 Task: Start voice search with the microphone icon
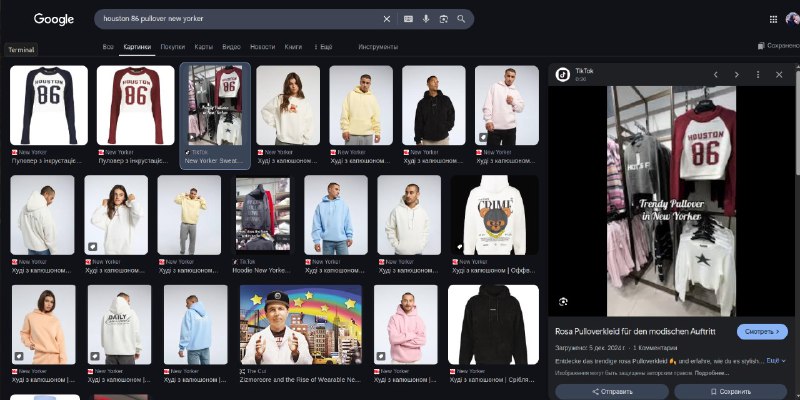(x=426, y=19)
